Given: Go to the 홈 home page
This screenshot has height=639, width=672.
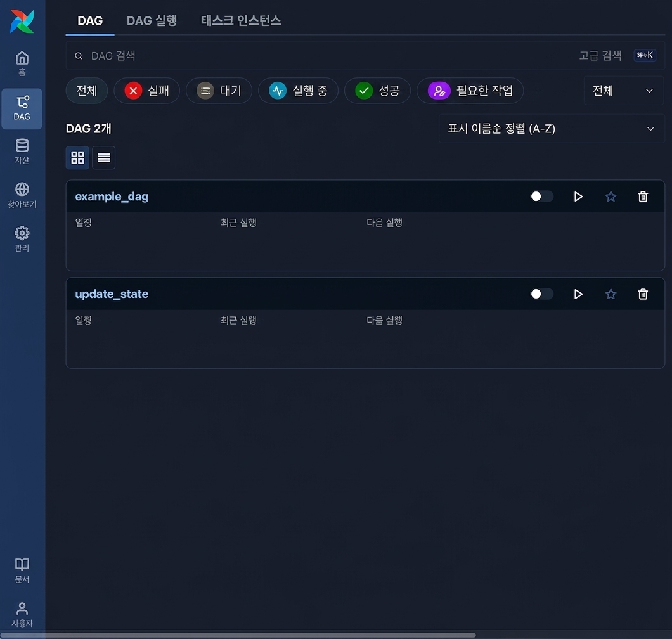Looking at the screenshot, I should coord(22,63).
